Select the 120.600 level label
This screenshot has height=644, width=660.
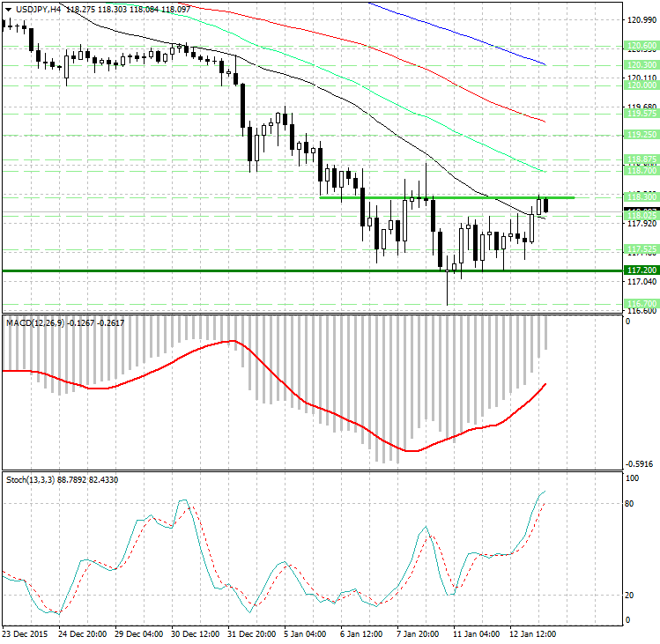[x=641, y=46]
